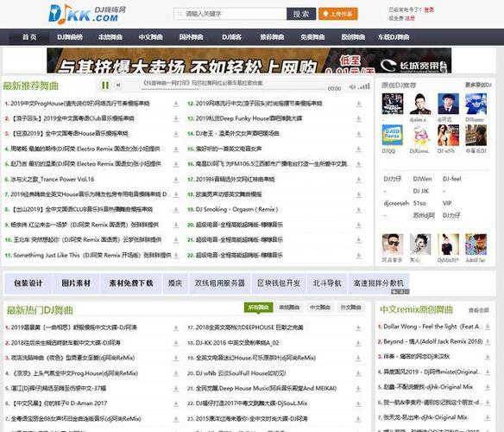Open track title 冰与火之歌_Trance Power Vol.16
This screenshot has width=504, height=432.
click(53, 180)
